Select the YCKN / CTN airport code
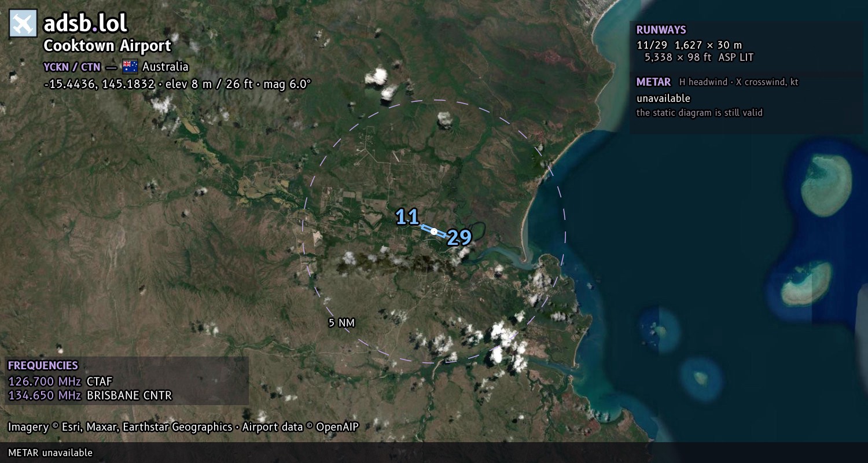The height and width of the screenshot is (463, 868). (x=72, y=67)
